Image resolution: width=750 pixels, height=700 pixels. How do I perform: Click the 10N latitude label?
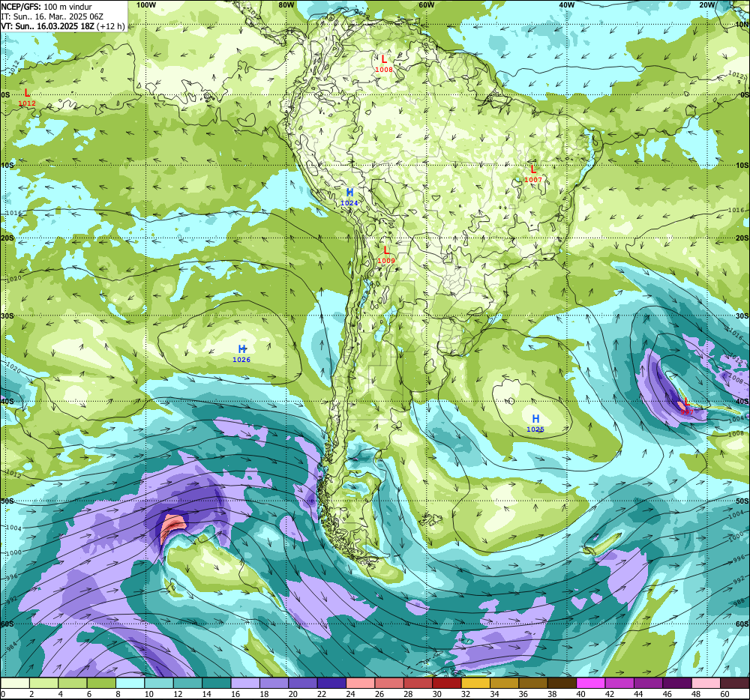[742, 25]
